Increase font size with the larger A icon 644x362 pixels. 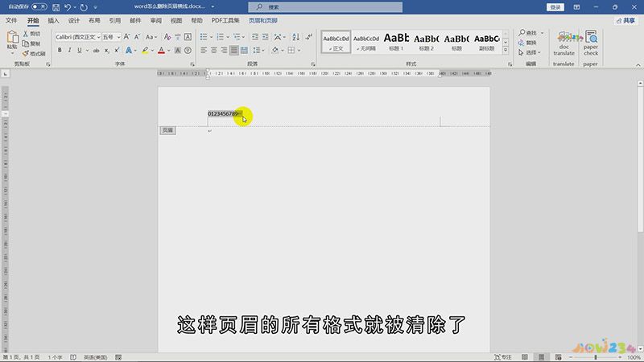click(x=127, y=37)
